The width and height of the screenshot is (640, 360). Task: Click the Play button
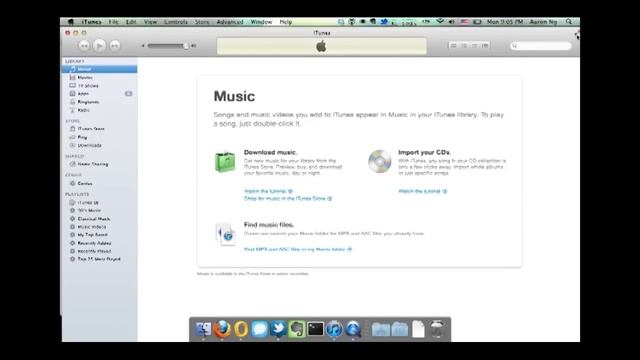pyautogui.click(x=99, y=46)
